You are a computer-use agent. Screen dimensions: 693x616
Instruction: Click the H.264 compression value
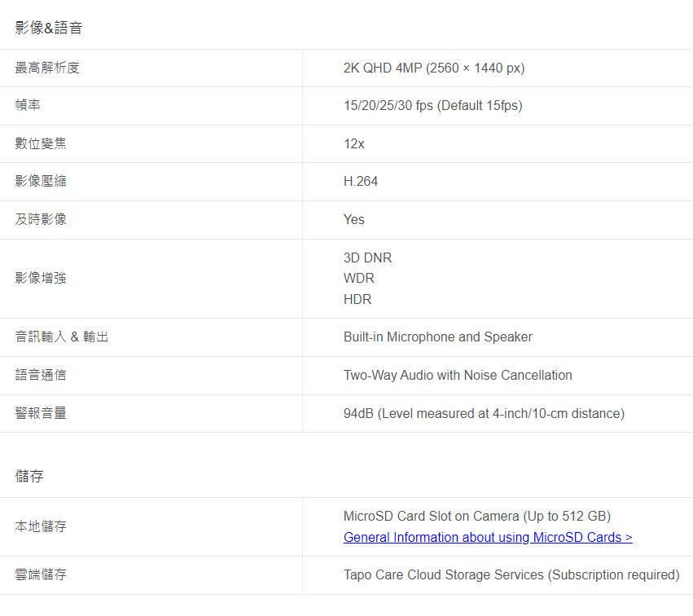361,181
